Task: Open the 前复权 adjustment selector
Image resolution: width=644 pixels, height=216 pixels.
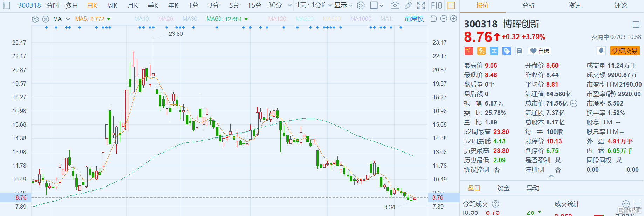Action: click(414, 19)
